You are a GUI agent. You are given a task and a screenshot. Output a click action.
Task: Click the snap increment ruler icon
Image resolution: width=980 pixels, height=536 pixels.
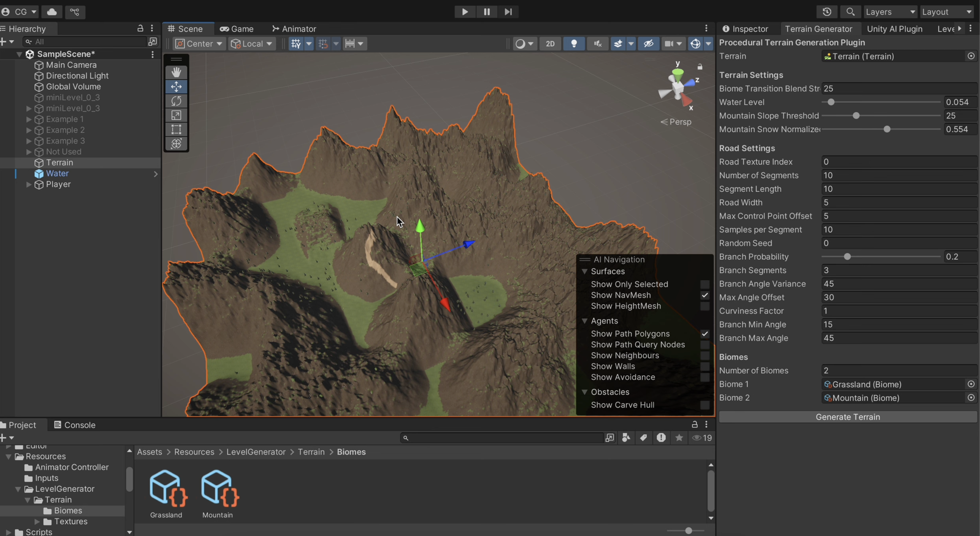click(350, 44)
